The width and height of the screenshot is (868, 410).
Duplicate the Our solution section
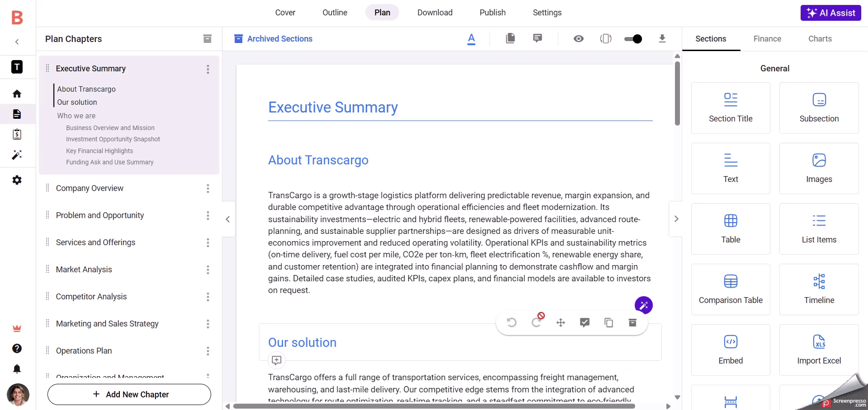609,322
